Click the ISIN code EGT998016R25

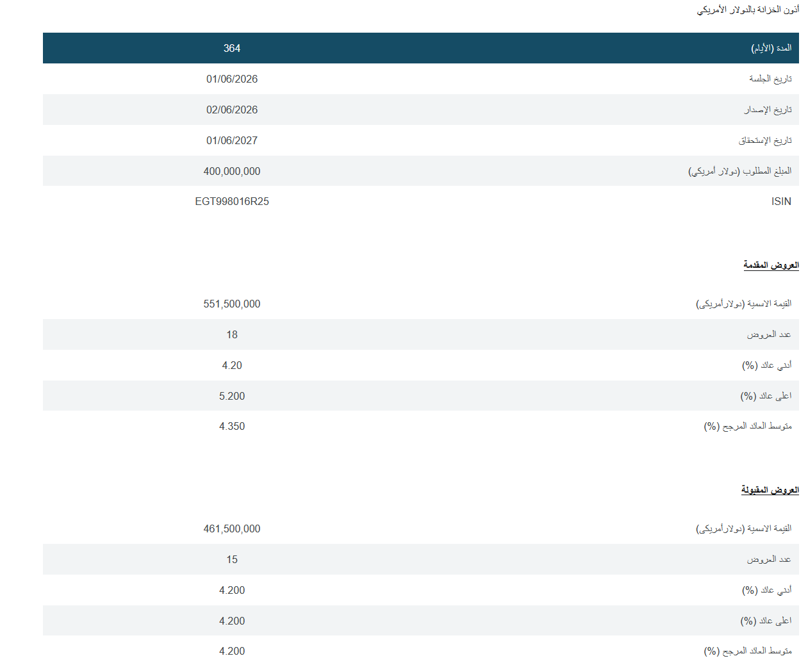pyautogui.click(x=232, y=201)
